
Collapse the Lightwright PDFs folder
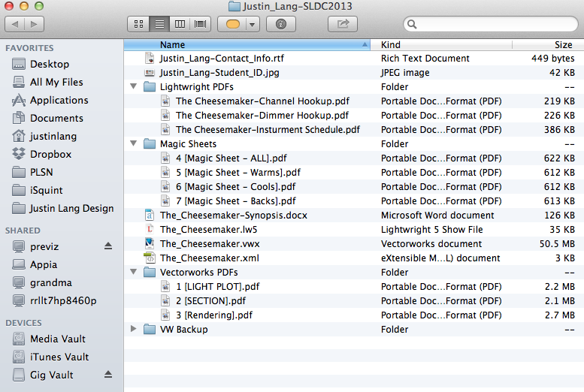click(x=133, y=86)
